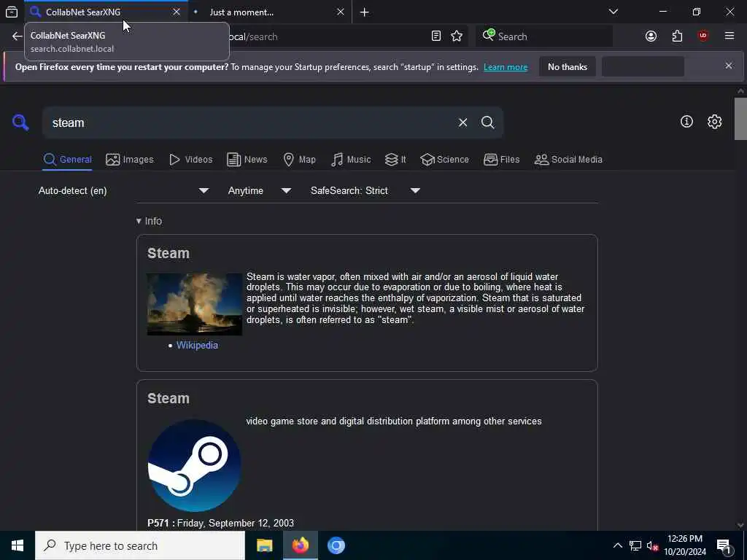Open the SearXNG about info icon

(686, 122)
